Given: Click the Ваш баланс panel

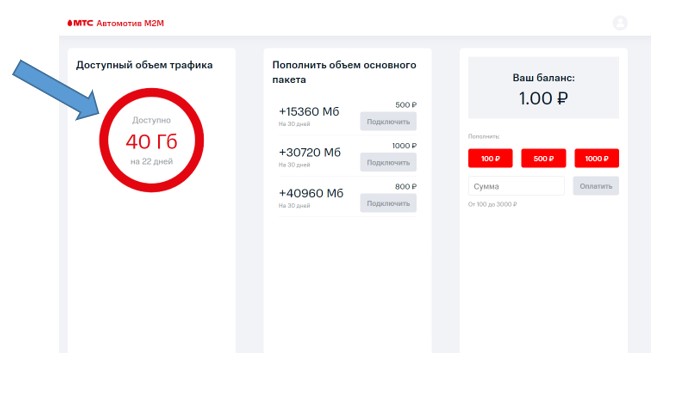Looking at the screenshot, I should click(543, 88).
